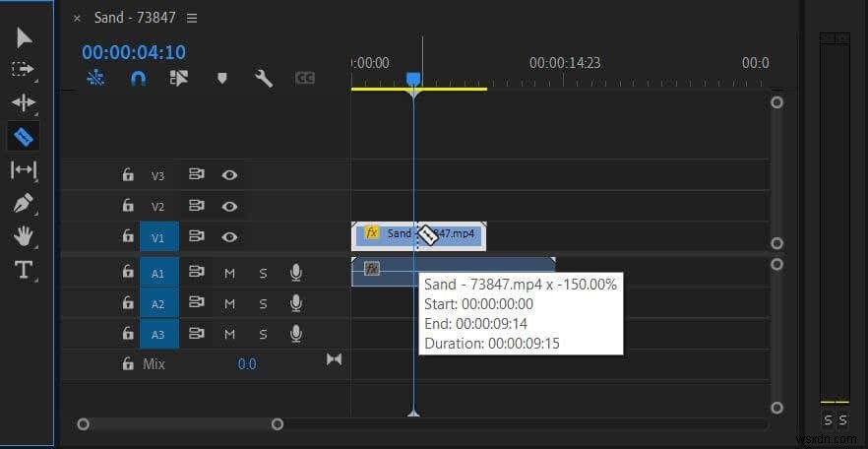Select the Hand tool
This screenshot has width=868, height=449.
[x=24, y=236]
